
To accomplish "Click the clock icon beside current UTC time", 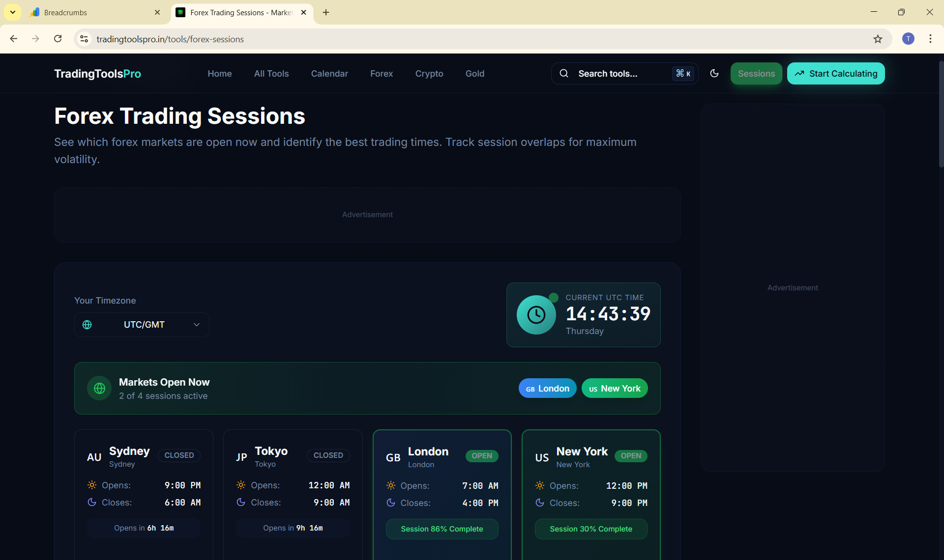I will [x=536, y=315].
